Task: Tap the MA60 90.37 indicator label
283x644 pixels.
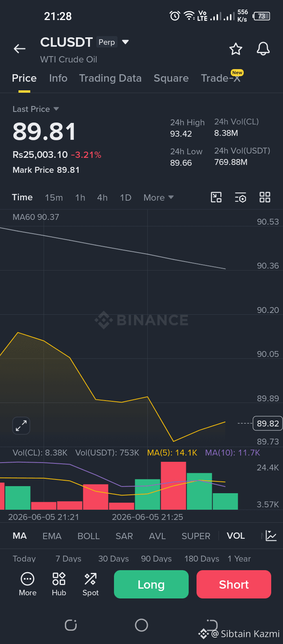Action: [36, 217]
